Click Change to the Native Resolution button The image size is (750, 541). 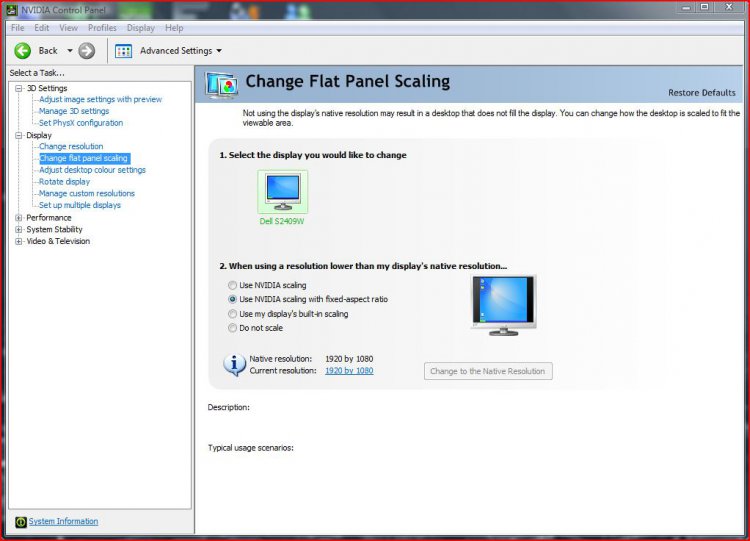tap(488, 371)
